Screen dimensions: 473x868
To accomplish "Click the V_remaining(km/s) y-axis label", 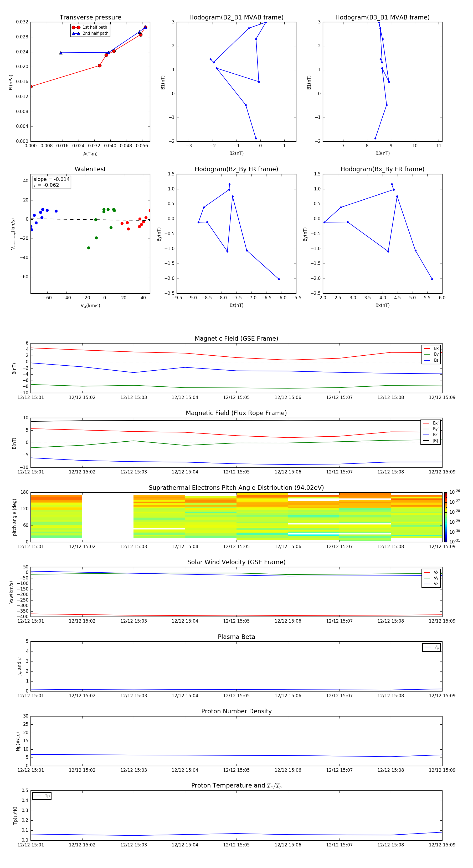I will 13,234.
